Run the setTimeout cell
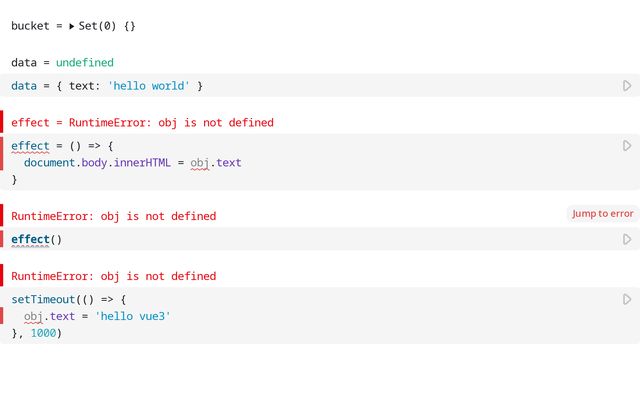The image size is (640, 400). coord(627,299)
